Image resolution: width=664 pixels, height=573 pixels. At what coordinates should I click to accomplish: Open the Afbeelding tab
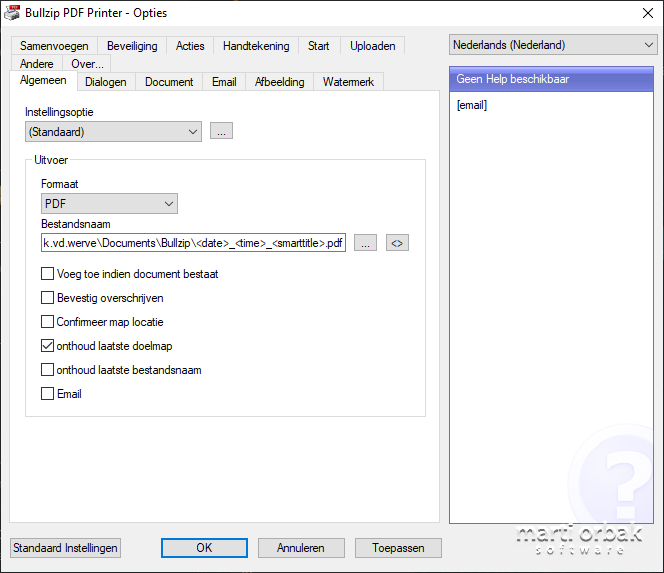279,82
